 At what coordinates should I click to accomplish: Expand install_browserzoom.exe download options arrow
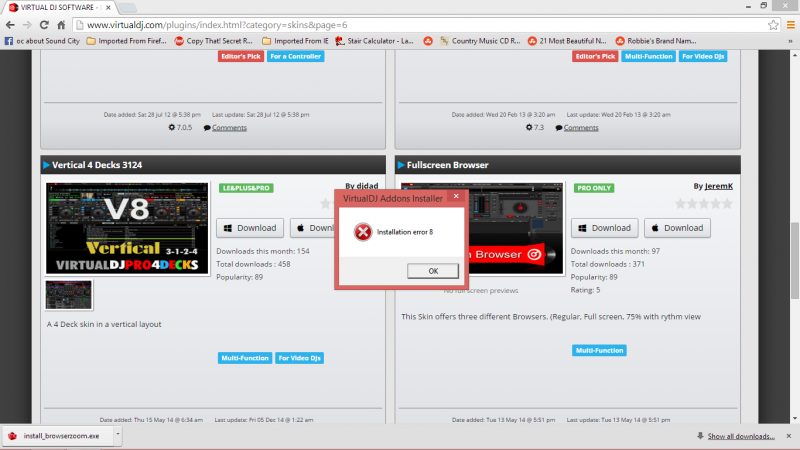117,435
